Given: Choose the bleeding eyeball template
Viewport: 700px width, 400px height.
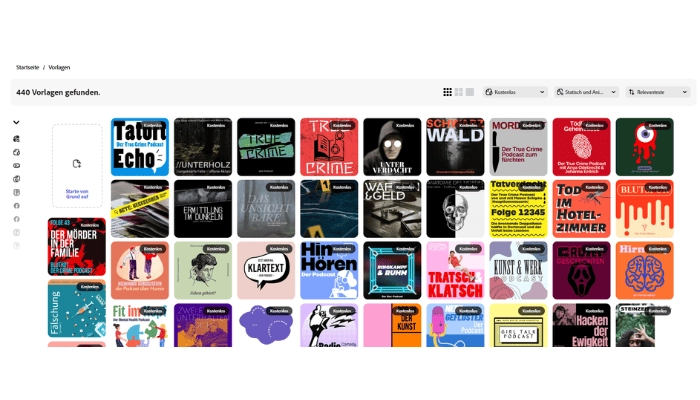Looking at the screenshot, I should click(645, 147).
